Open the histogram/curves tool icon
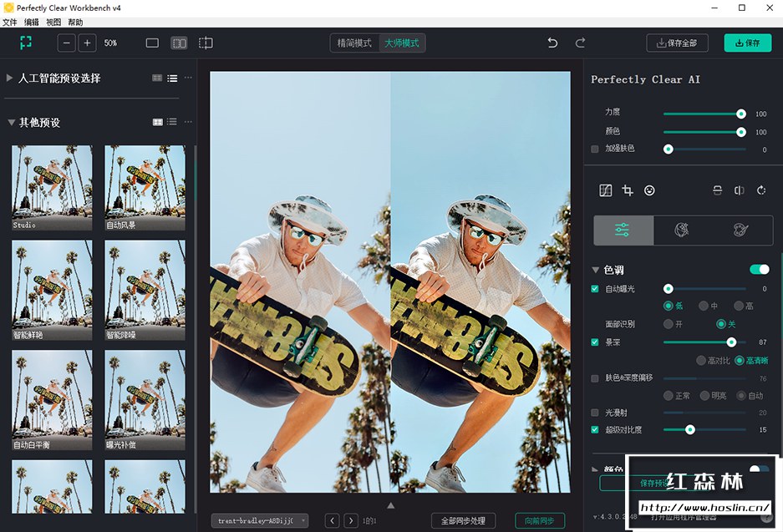Image resolution: width=783 pixels, height=532 pixels. 605,190
